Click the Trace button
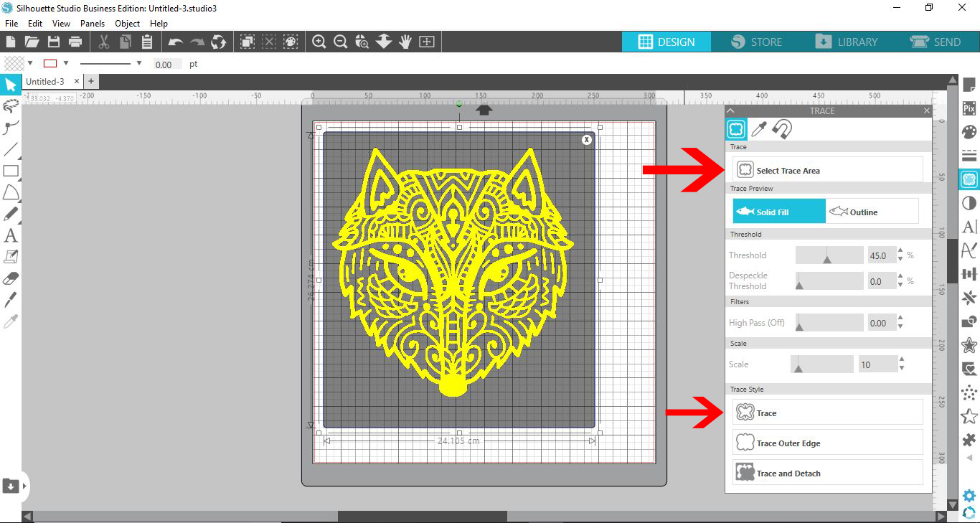 (828, 413)
